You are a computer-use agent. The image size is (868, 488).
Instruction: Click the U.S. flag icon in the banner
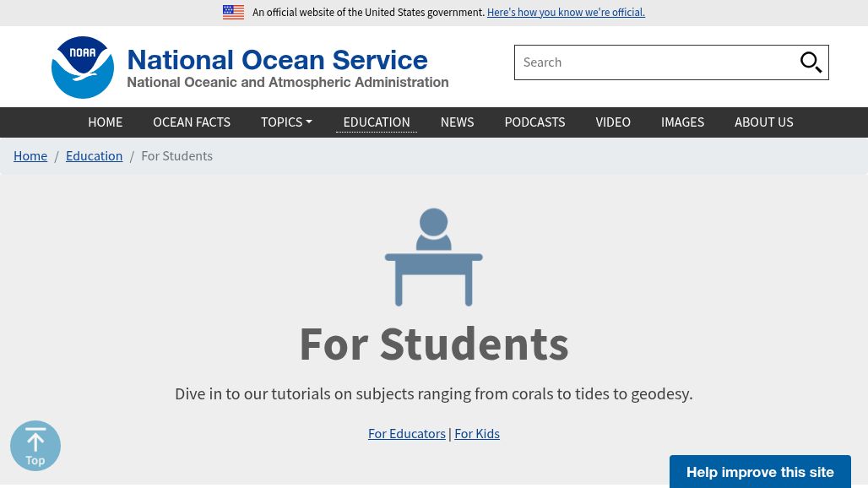click(233, 12)
